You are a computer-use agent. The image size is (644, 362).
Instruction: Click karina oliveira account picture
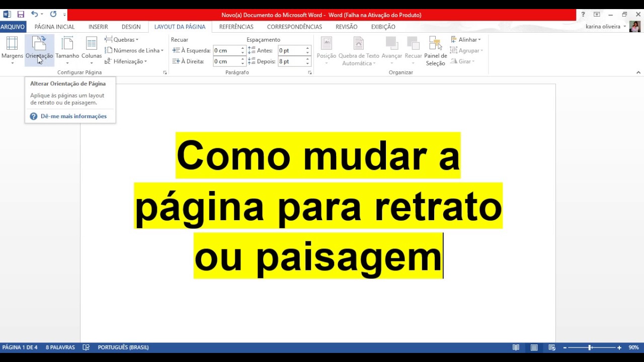point(635,27)
